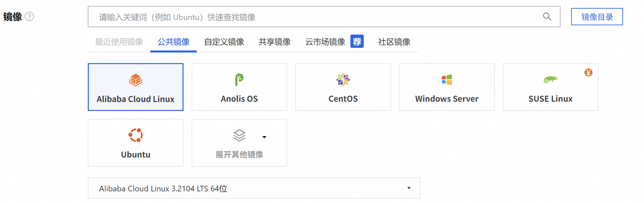644x203 pixels.
Task: Open the 共享镜像 tab
Action: (x=275, y=42)
